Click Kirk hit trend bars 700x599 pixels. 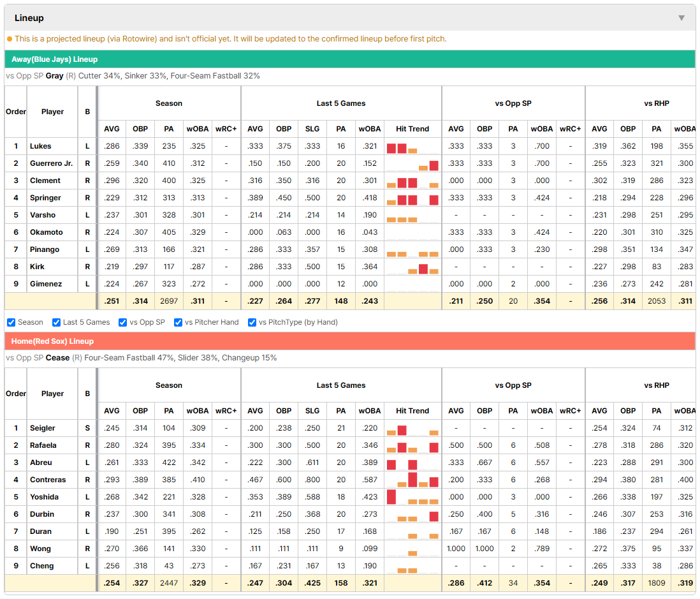(x=412, y=267)
